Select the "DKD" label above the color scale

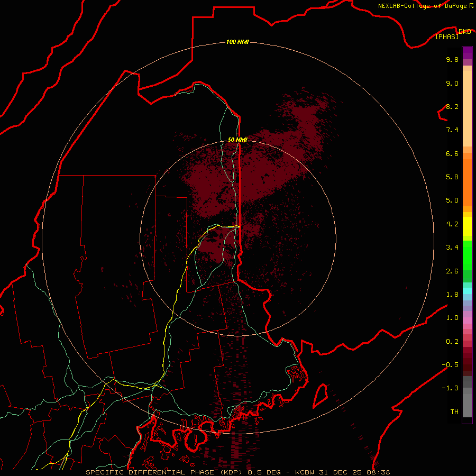pyautogui.click(x=464, y=31)
